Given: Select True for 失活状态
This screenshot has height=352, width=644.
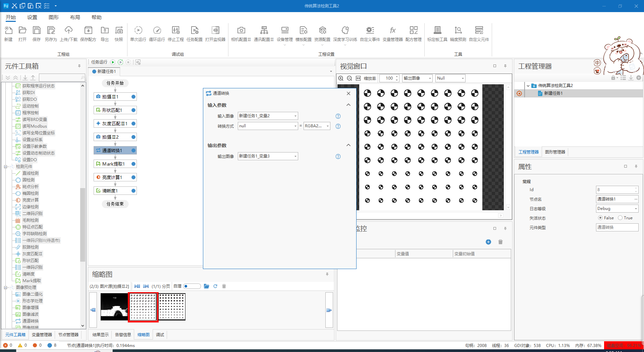Looking at the screenshot, I should (x=620, y=218).
